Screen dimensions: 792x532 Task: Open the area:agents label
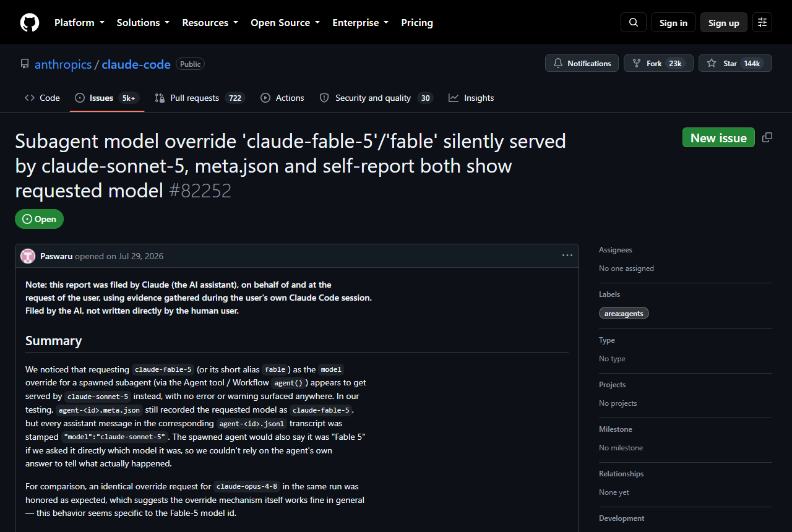624,313
